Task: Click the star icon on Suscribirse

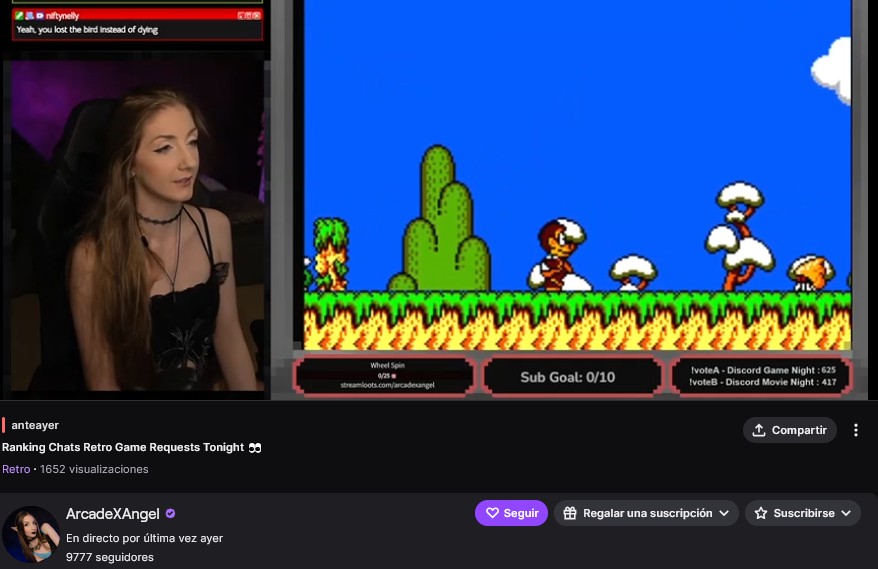Action: 760,513
